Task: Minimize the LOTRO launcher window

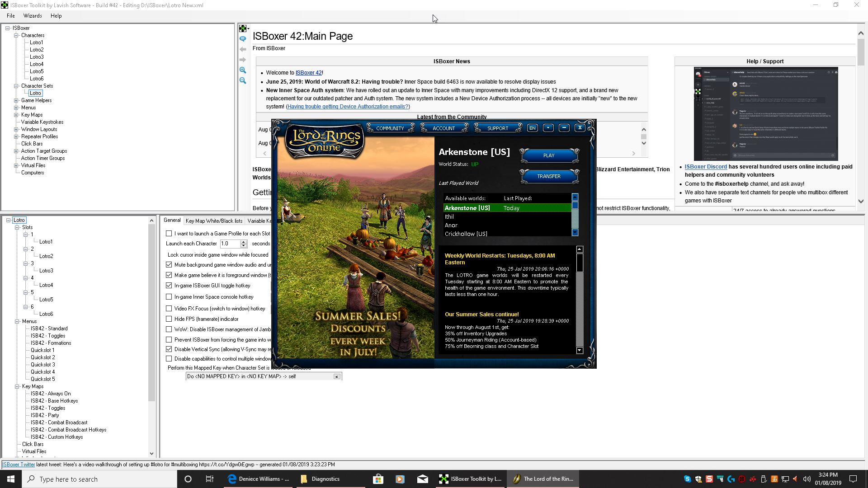Action: click(x=564, y=128)
